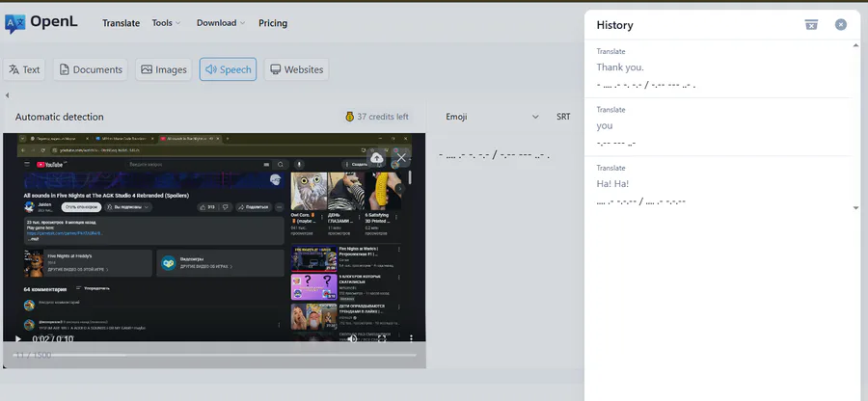Click the Morse result under 'Thank you.'
This screenshot has width=868, height=401.
(646, 85)
